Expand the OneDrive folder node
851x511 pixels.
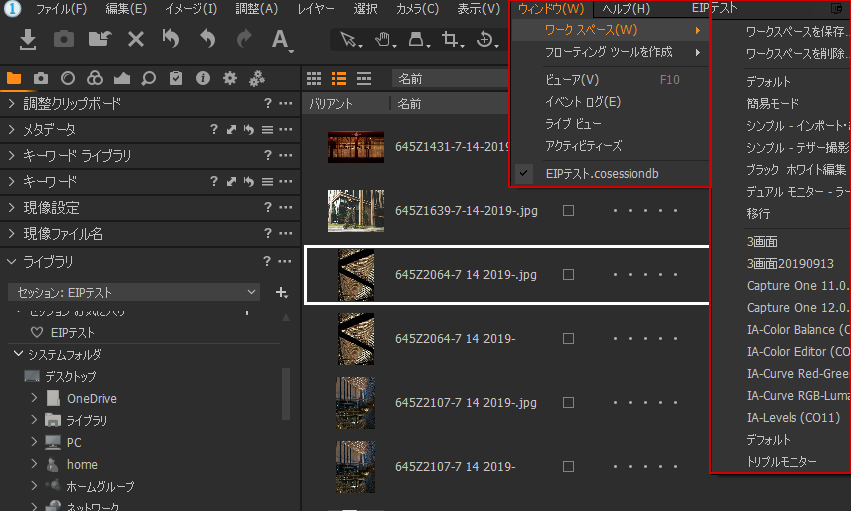[35, 398]
